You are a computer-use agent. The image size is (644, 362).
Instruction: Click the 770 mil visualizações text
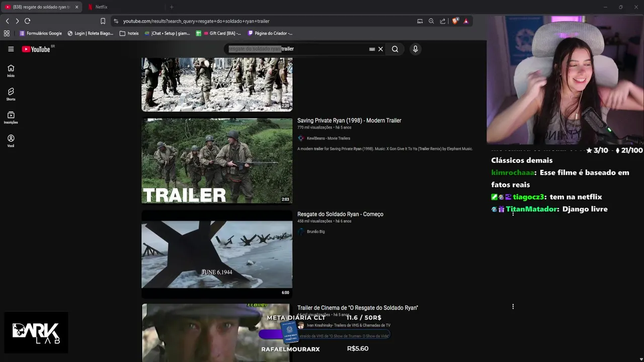tap(314, 128)
